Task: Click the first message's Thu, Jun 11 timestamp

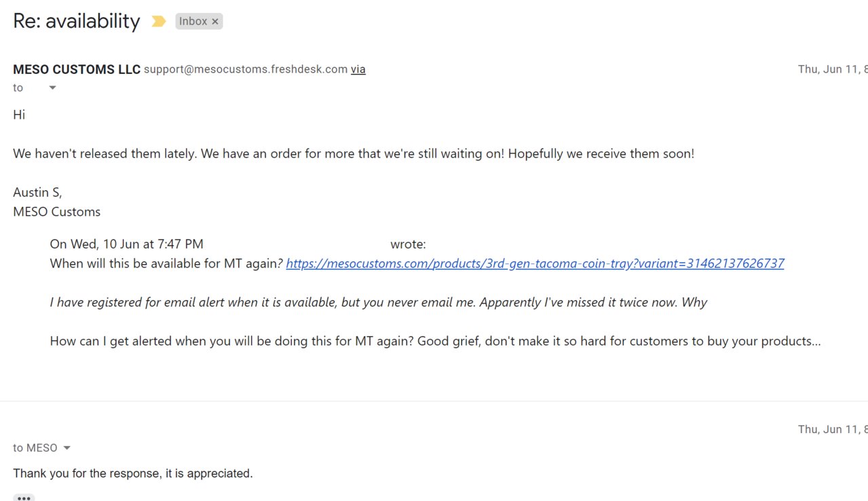Action: coord(833,69)
